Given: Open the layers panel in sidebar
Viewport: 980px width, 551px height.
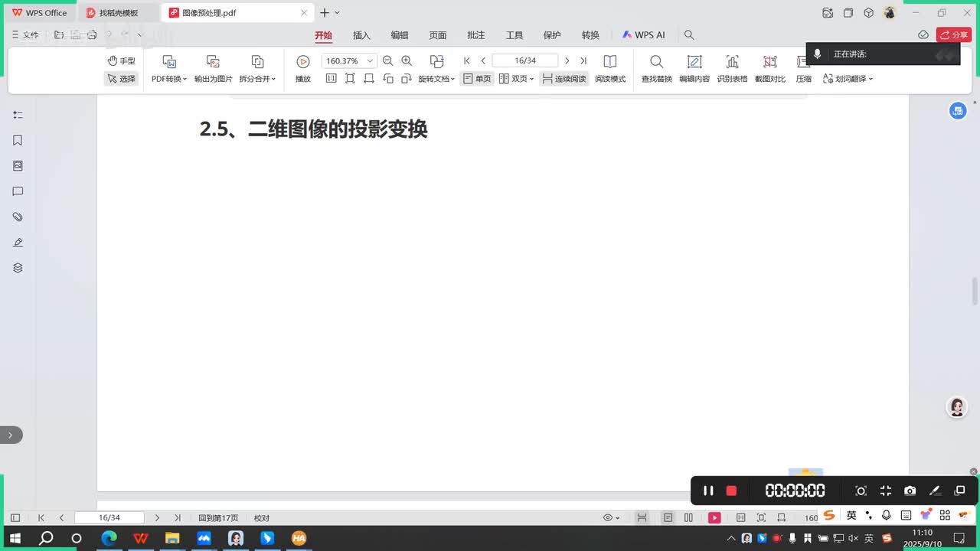Looking at the screenshot, I should [x=18, y=268].
